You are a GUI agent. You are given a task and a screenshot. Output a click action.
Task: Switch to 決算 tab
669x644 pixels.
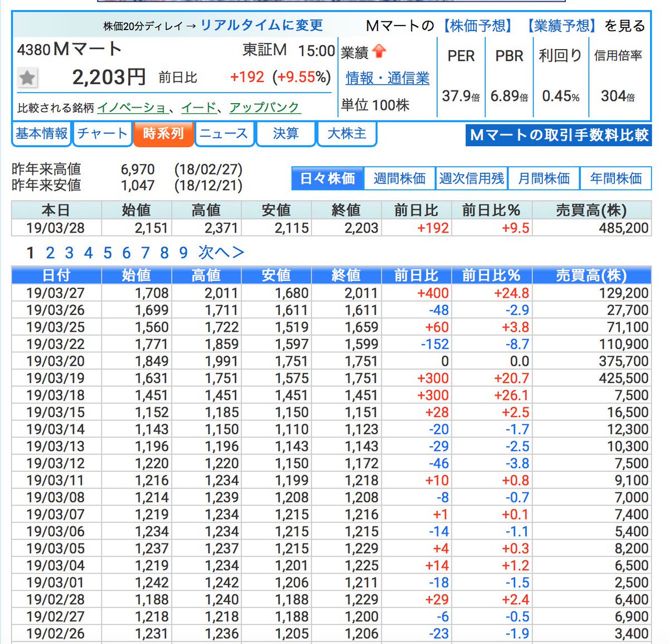[x=285, y=134]
